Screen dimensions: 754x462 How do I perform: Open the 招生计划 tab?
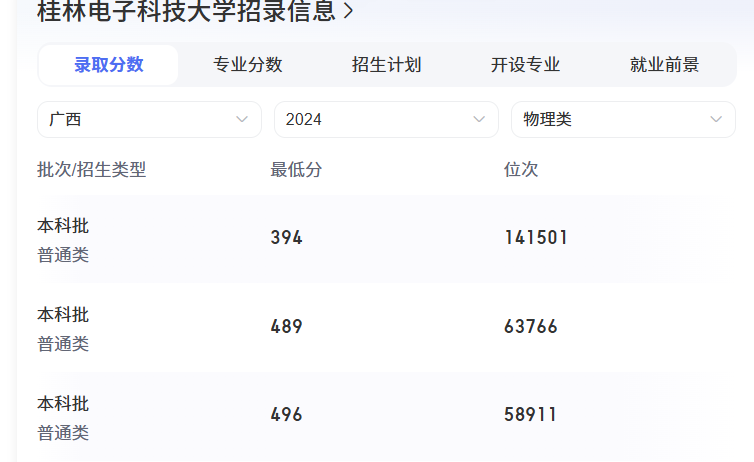(x=387, y=64)
